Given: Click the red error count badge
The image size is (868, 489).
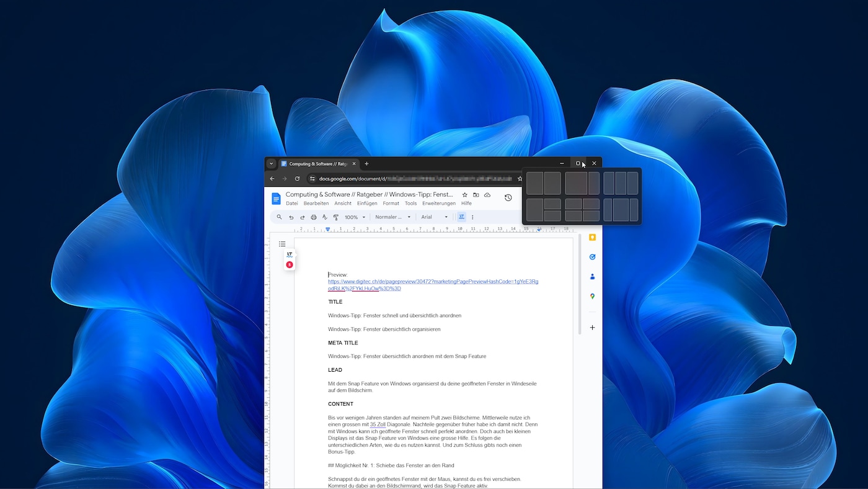Looking at the screenshot, I should coord(290,265).
